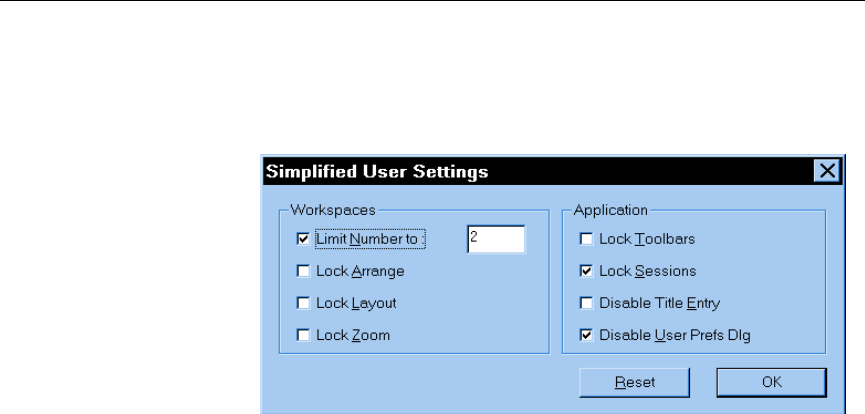Click the Application group heading
Screen dimensions: 865x414
click(611, 210)
